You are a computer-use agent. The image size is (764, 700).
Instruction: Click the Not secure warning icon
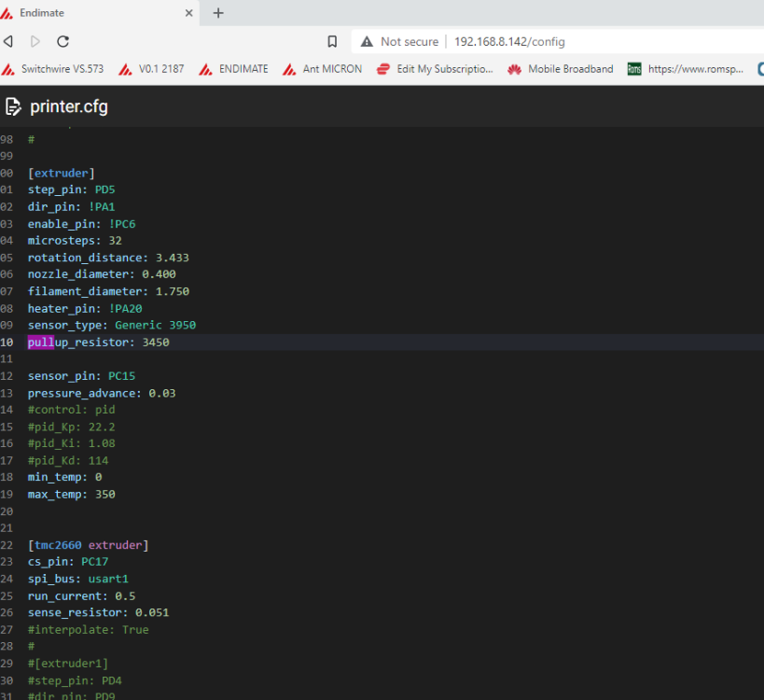(367, 41)
